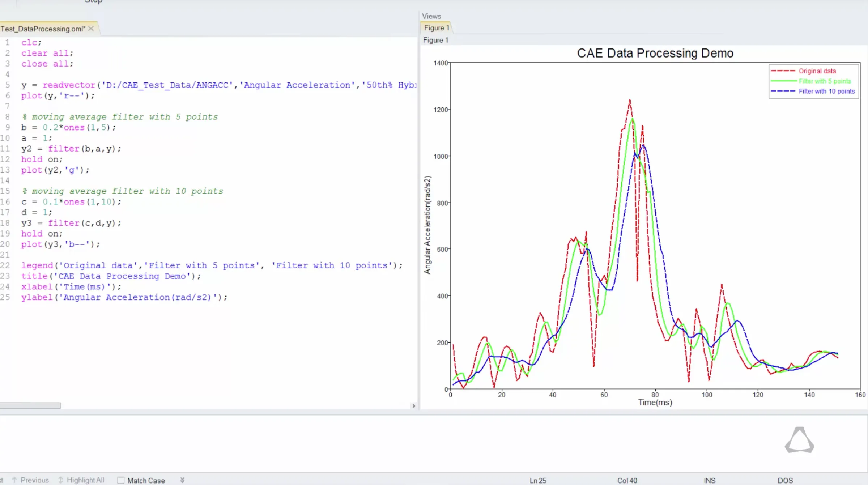Click the up-down arrows icon beside Highlight All
This screenshot has width=868, height=485.
click(x=60, y=480)
